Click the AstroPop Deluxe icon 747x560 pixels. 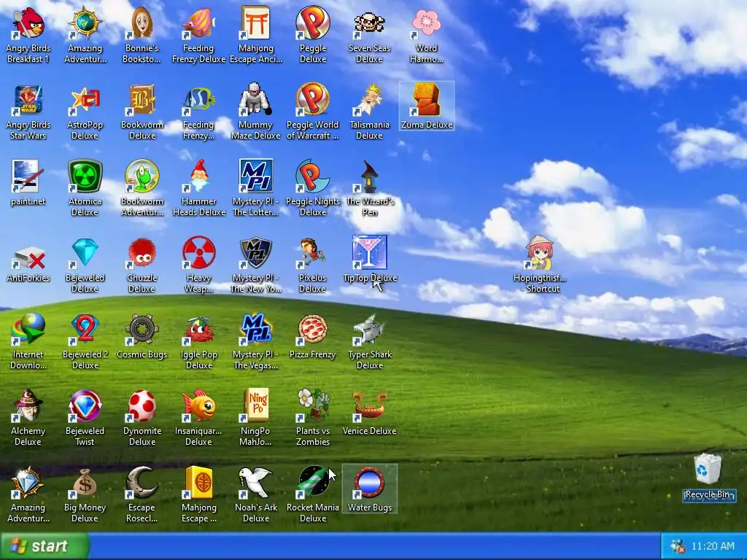coord(85,100)
